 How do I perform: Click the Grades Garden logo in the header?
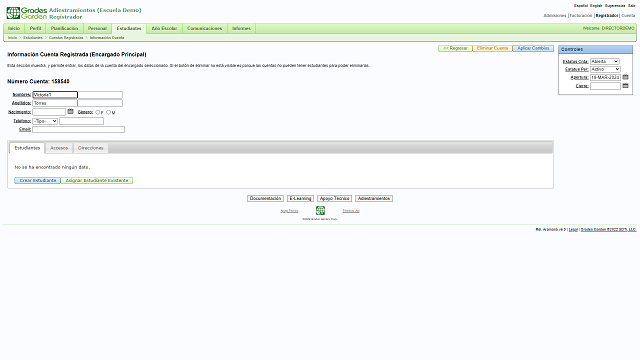click(x=27, y=13)
